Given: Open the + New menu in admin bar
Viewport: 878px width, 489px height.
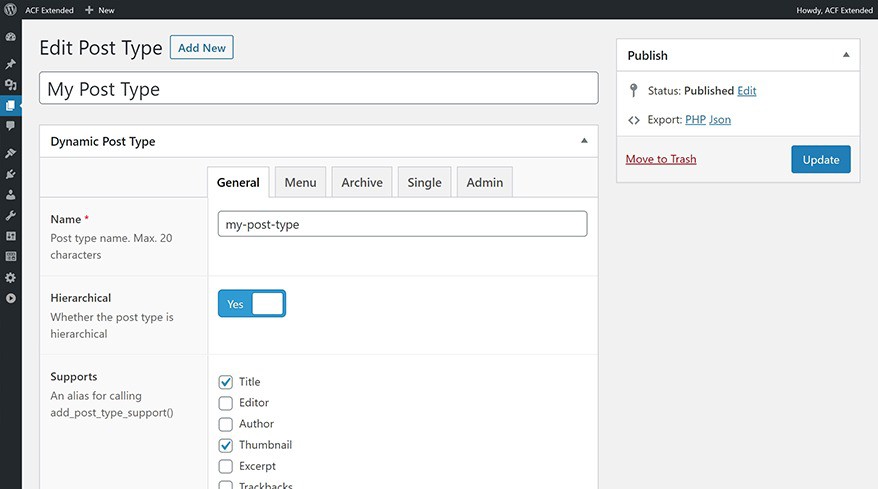Looking at the screenshot, I should 100,10.
